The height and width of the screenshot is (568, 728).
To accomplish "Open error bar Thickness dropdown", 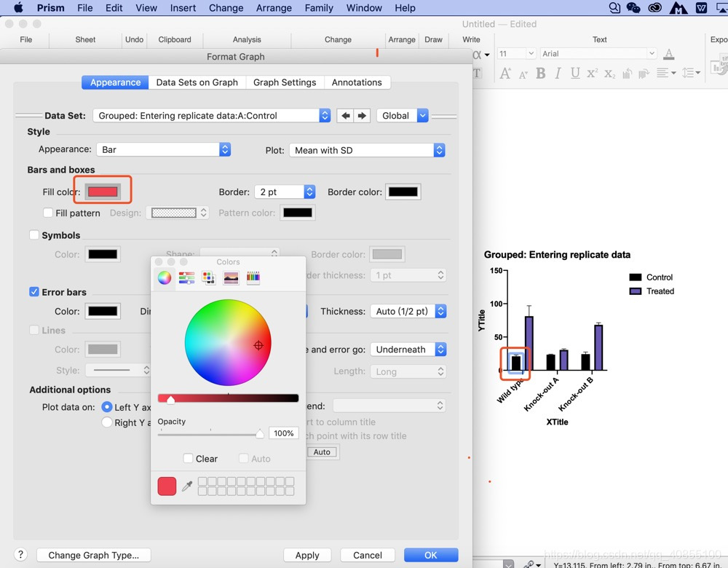I will tap(408, 311).
